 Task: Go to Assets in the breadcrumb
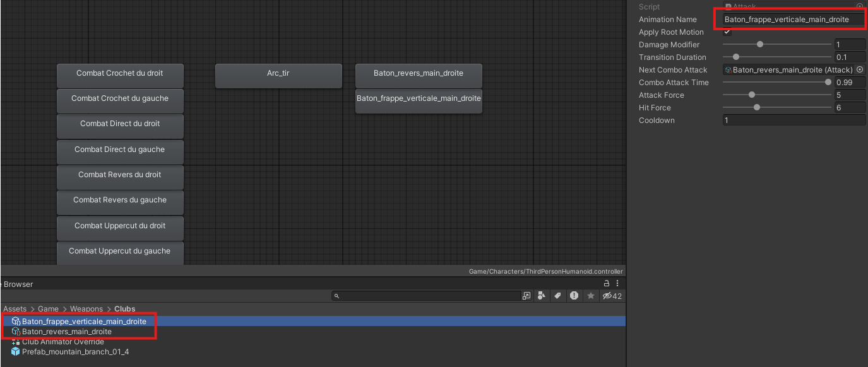tap(15, 309)
